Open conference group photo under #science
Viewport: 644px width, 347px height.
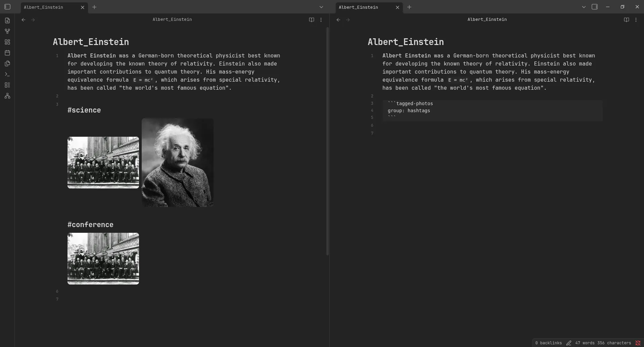coord(103,163)
